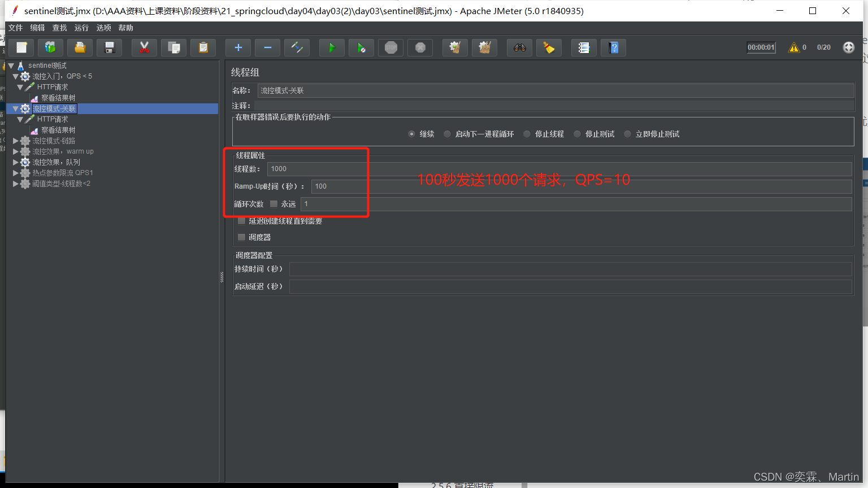Viewport: 868px width, 488px height.
Task: Open the 运行 menu
Action: (81, 28)
